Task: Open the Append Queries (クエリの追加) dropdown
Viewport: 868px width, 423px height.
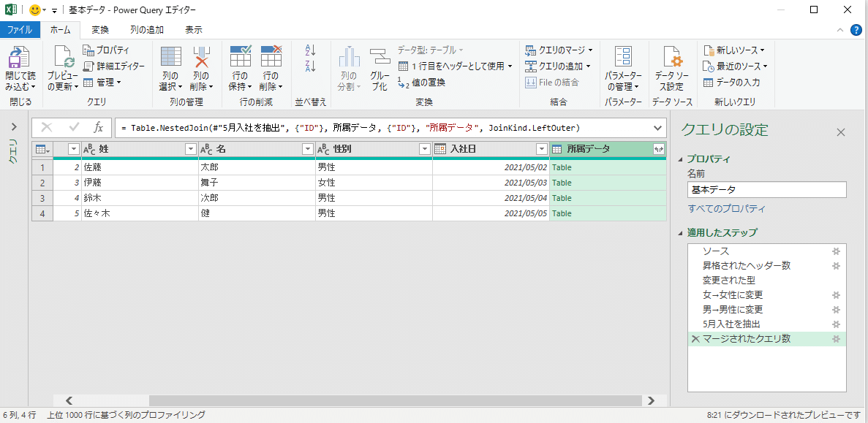Action: (557, 66)
